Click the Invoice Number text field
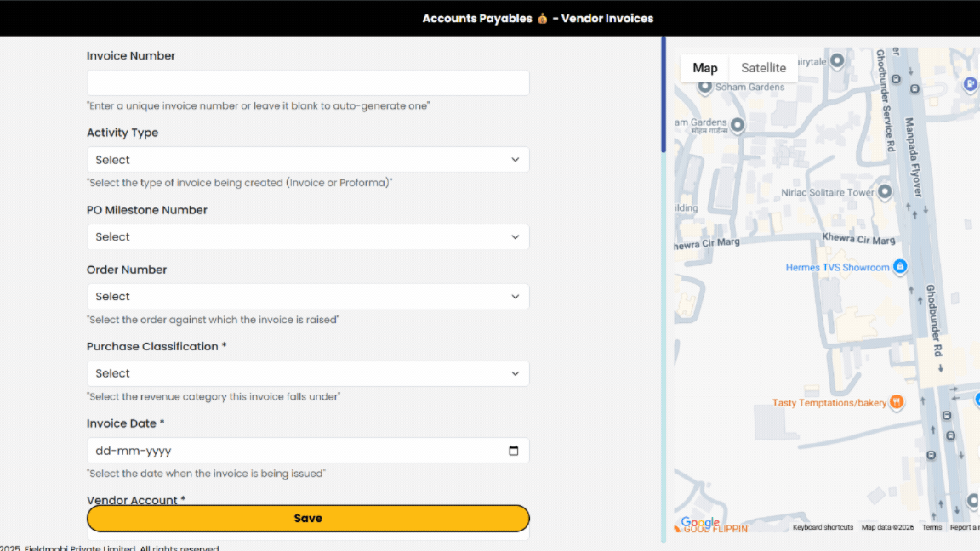 (x=308, y=82)
